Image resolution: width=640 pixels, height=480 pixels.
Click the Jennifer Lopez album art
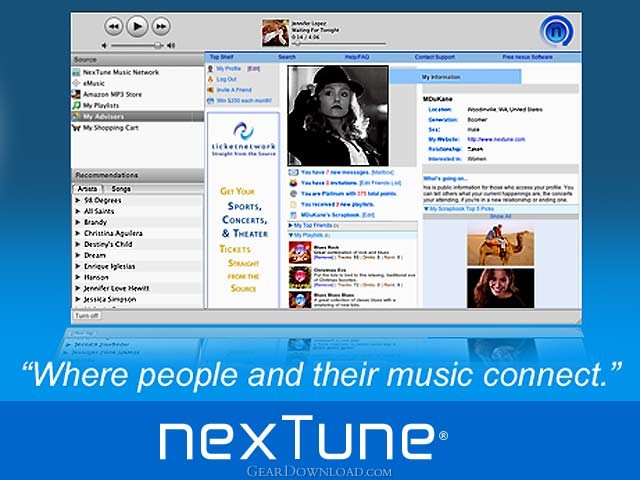(x=276, y=33)
